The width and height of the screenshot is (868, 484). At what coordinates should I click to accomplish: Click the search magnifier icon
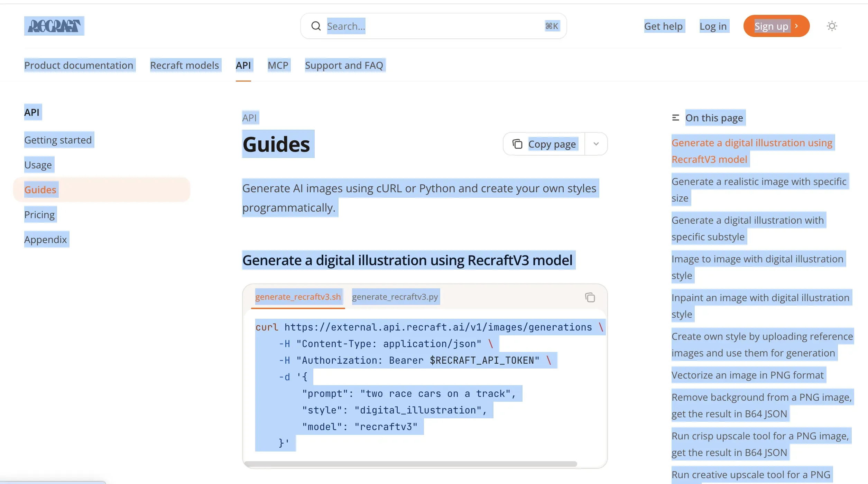pyautogui.click(x=316, y=26)
